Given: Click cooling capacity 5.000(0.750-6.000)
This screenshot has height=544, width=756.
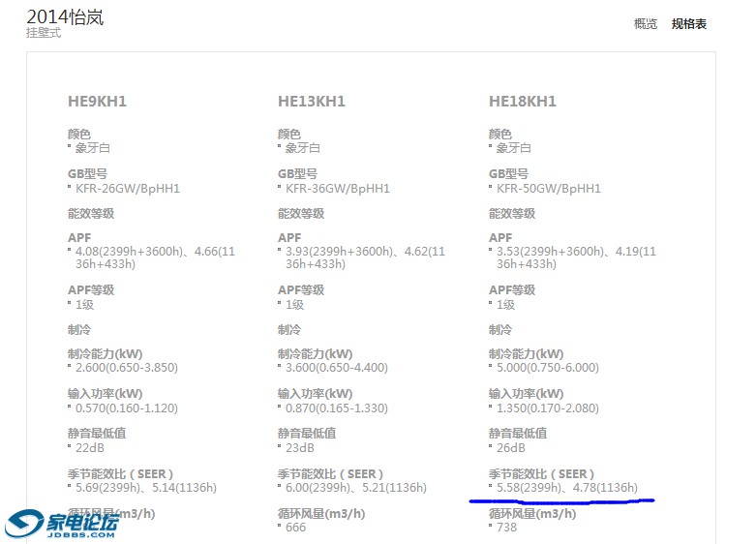Looking at the screenshot, I should (548, 368).
